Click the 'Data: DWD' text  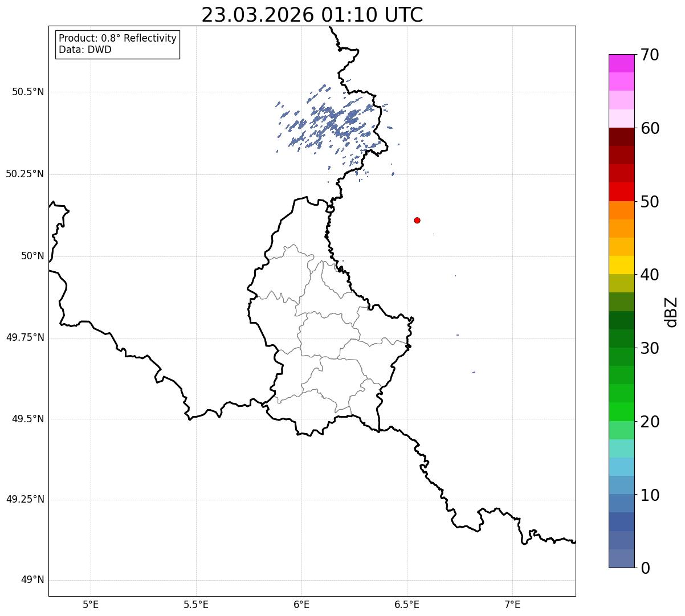point(85,50)
